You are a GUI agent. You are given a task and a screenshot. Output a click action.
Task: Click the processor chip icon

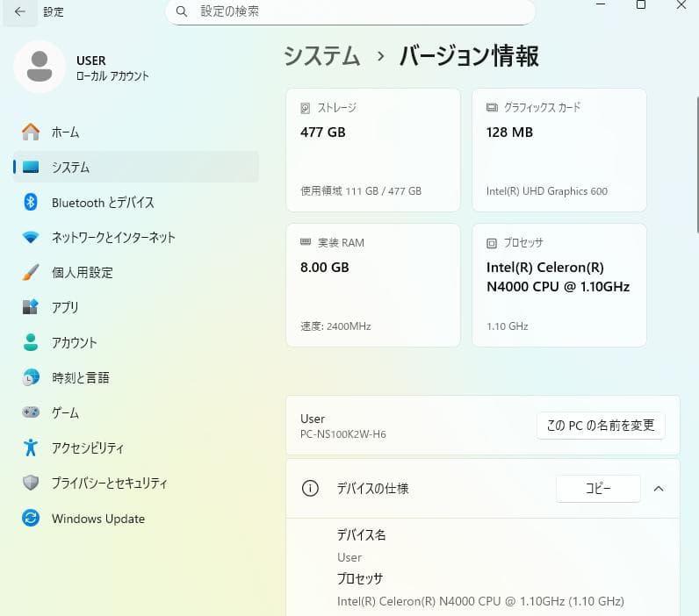[x=491, y=243]
